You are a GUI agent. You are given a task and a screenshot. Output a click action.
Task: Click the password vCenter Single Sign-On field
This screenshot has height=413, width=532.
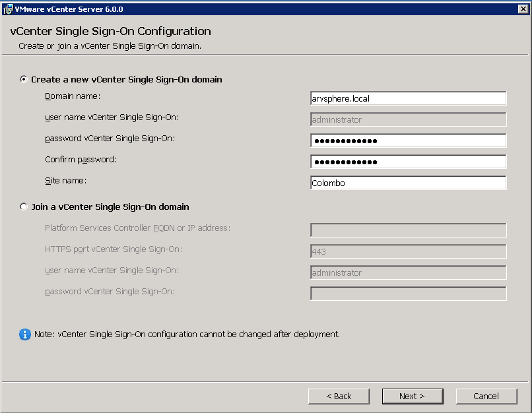pos(408,141)
